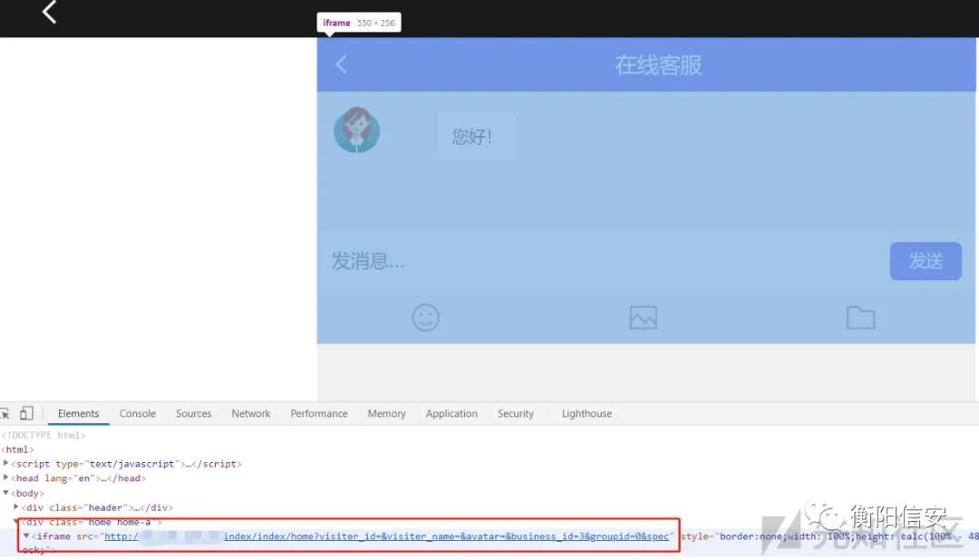Image resolution: width=979 pixels, height=560 pixels.
Task: Open the Application tab
Action: click(451, 413)
